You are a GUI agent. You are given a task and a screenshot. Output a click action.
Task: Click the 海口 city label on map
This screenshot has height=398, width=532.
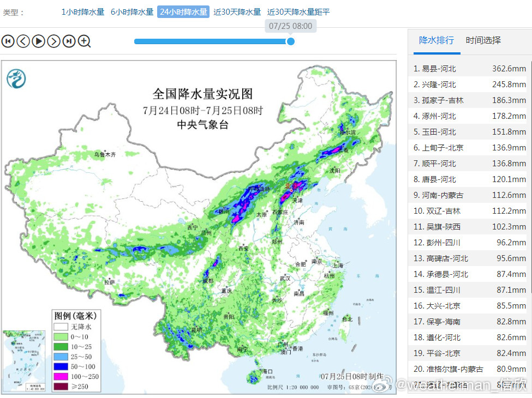[x=267, y=371]
